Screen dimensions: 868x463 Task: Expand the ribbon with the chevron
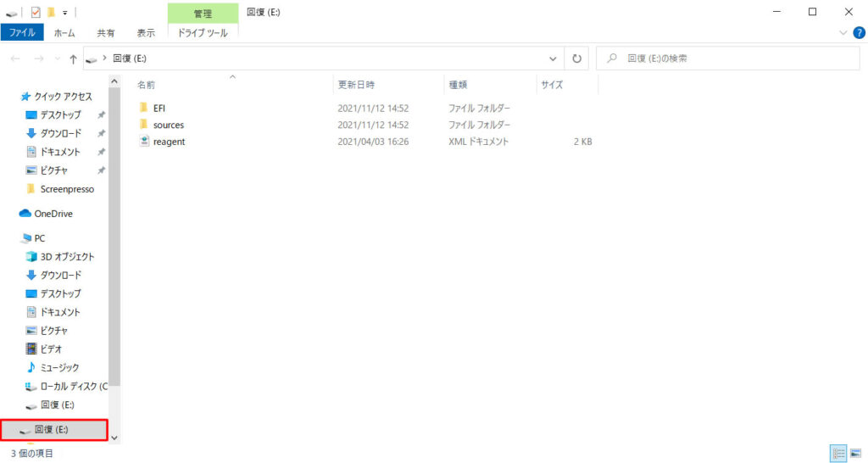pos(843,33)
